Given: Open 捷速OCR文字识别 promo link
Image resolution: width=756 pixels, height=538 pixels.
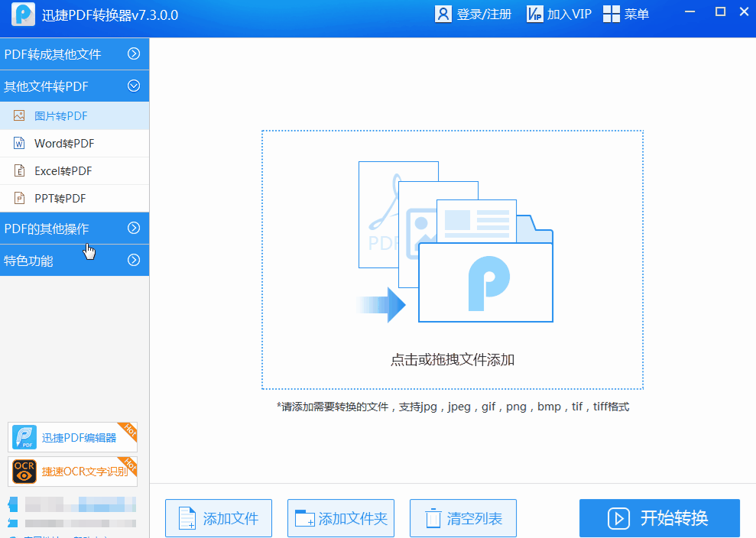Looking at the screenshot, I should tap(73, 472).
